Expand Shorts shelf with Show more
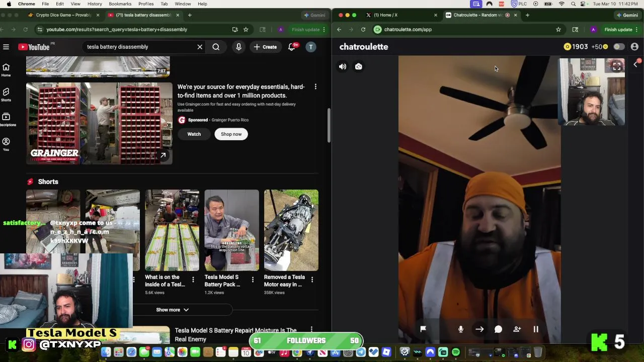 172,310
